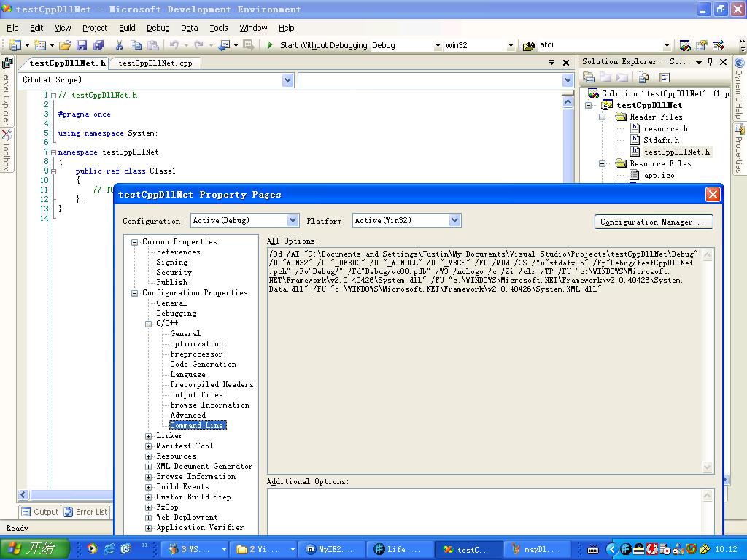Click the Windows Start button on taskbar
This screenshot has height=560, width=747.
pyautogui.click(x=34, y=549)
